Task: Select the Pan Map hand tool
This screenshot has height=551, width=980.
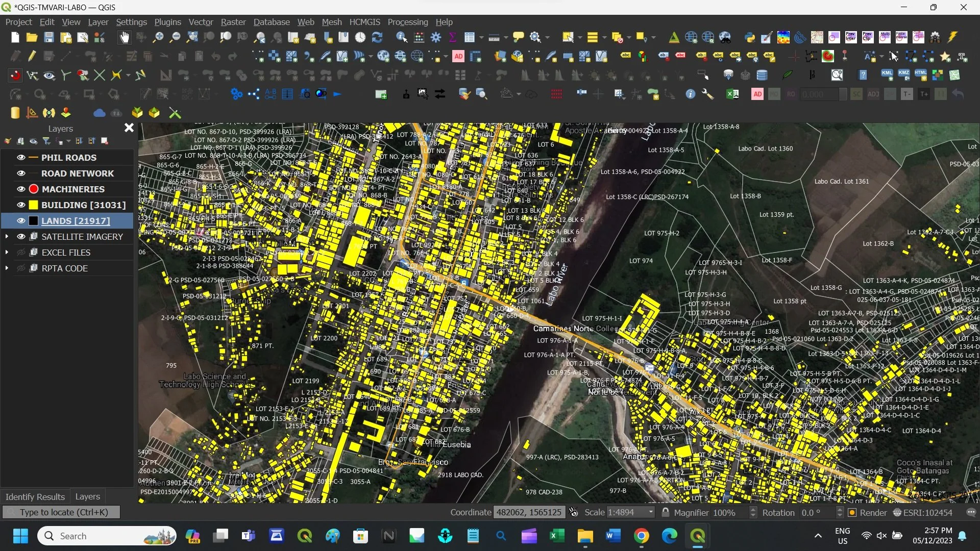Action: pyautogui.click(x=124, y=37)
